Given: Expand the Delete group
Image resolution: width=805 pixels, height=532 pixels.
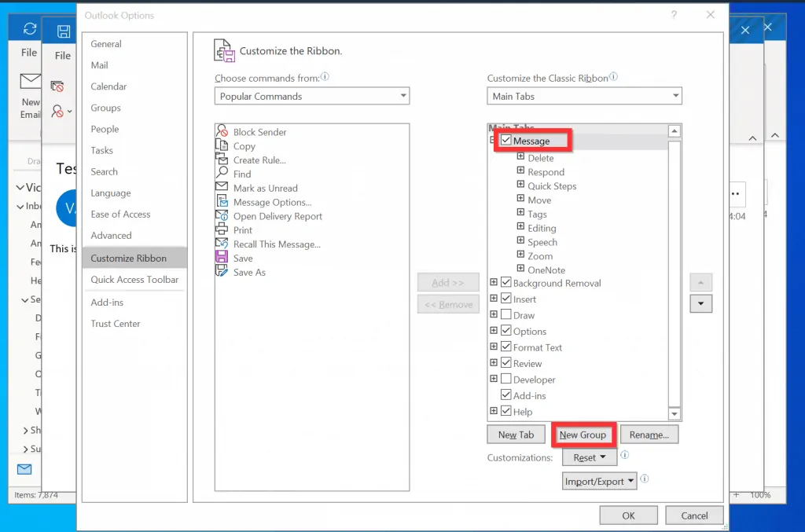Looking at the screenshot, I should [x=520, y=156].
